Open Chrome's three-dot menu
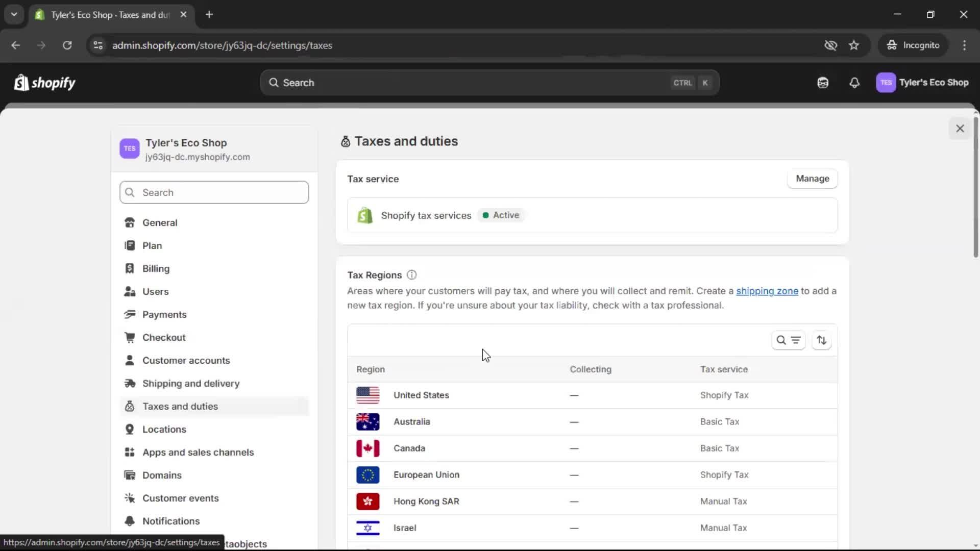980x551 pixels. [x=965, y=45]
